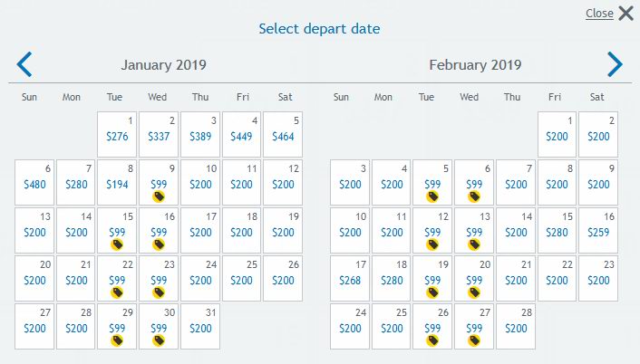
Task: Choose February 1 as depart date
Action: 558,135
